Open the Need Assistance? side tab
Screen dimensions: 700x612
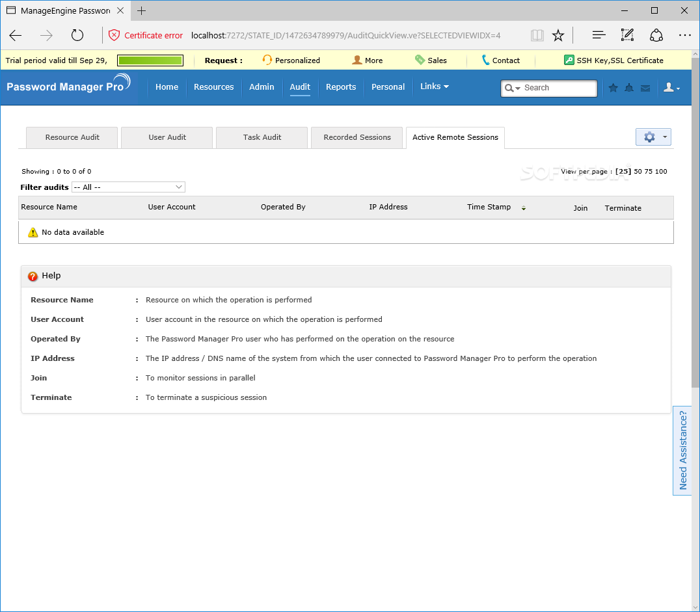point(682,450)
